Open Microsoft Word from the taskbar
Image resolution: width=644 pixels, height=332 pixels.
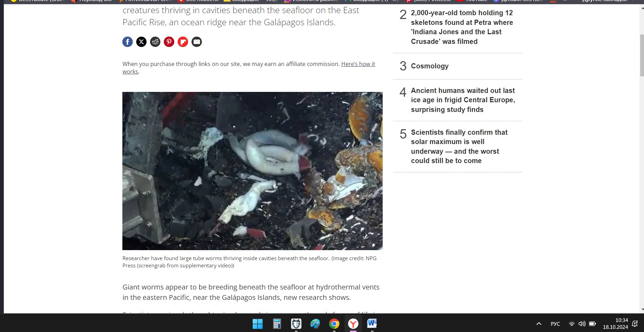[372, 324]
